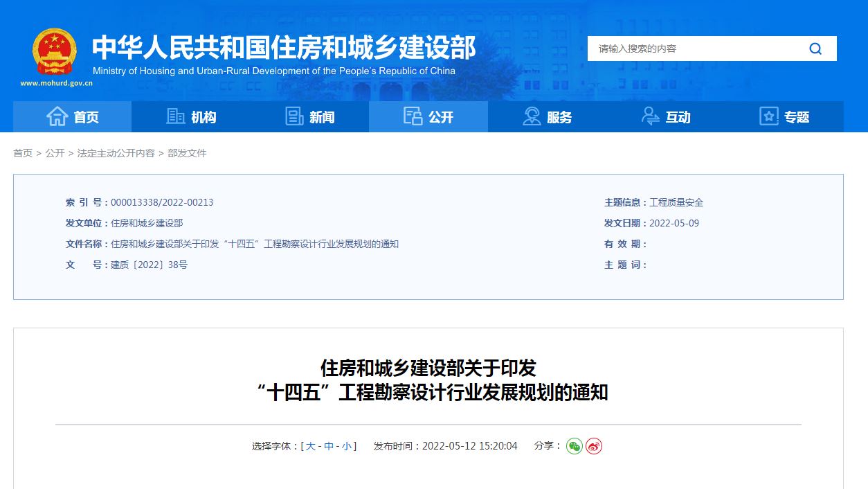Click the newspaper icon beside 新闻
868x489 pixels.
295,117
